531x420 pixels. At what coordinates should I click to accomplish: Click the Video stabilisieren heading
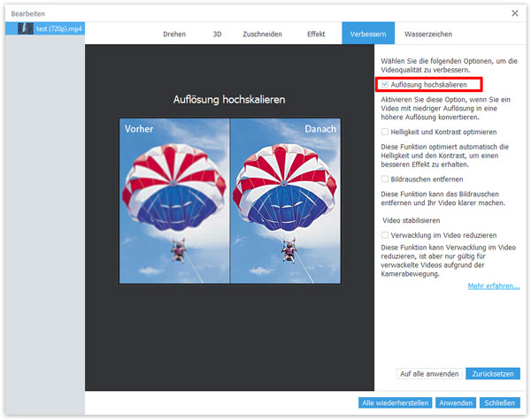click(x=412, y=220)
